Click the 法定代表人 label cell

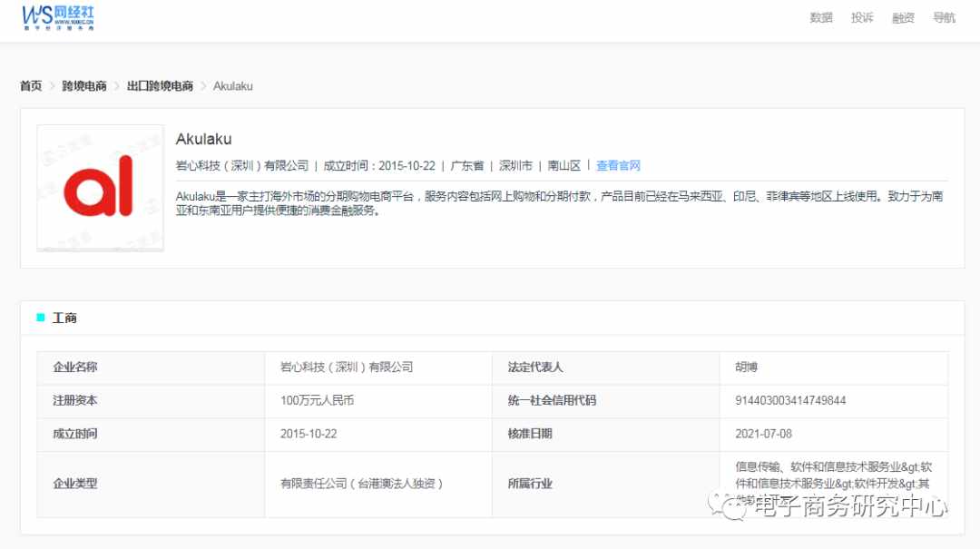point(605,368)
